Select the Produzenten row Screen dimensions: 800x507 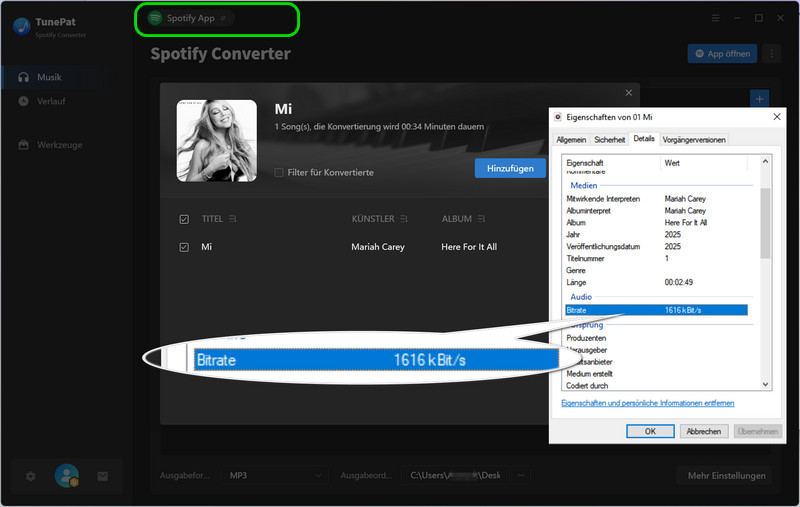point(657,338)
